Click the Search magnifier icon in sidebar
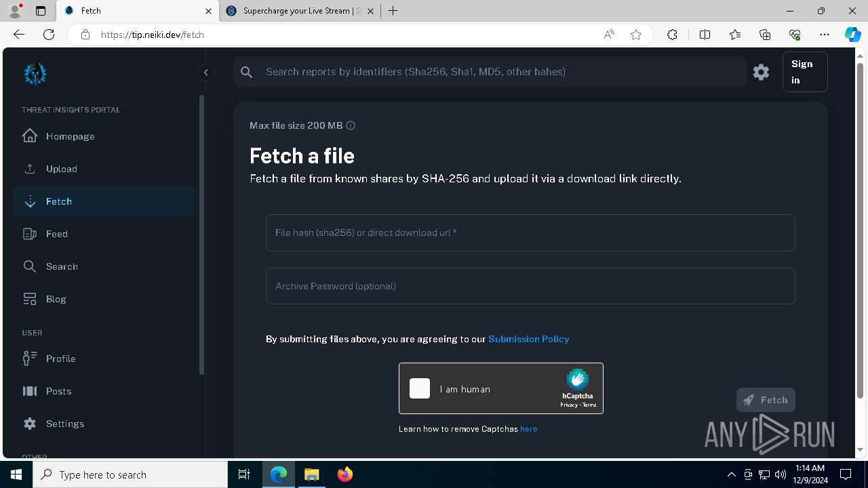This screenshot has width=868, height=488. (x=30, y=266)
